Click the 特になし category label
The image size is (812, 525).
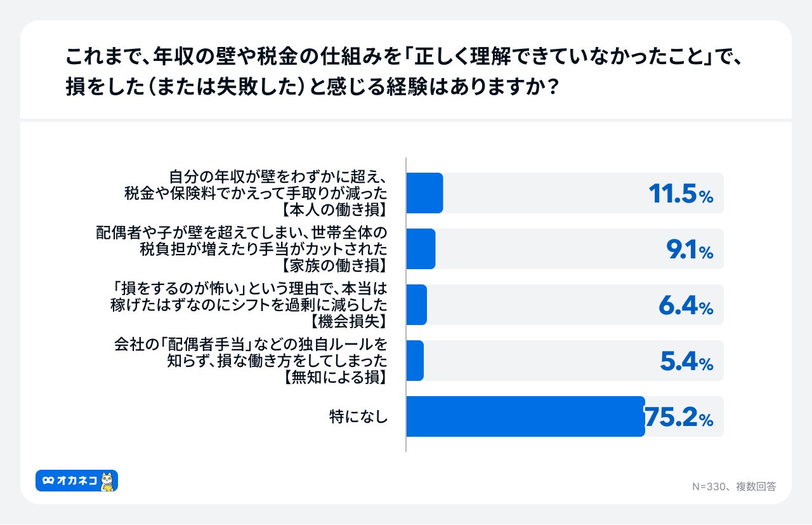click(x=358, y=417)
